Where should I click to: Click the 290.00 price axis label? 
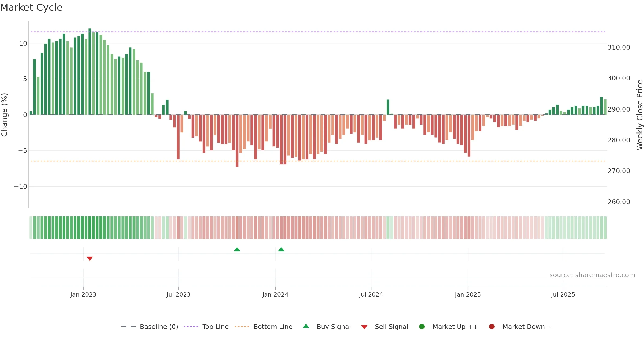(x=619, y=109)
